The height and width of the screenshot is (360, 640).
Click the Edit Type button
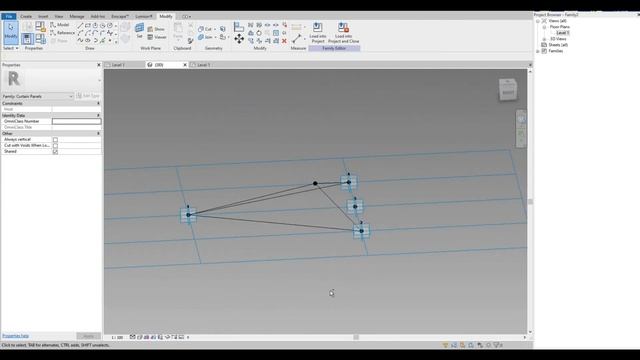[x=88, y=96]
